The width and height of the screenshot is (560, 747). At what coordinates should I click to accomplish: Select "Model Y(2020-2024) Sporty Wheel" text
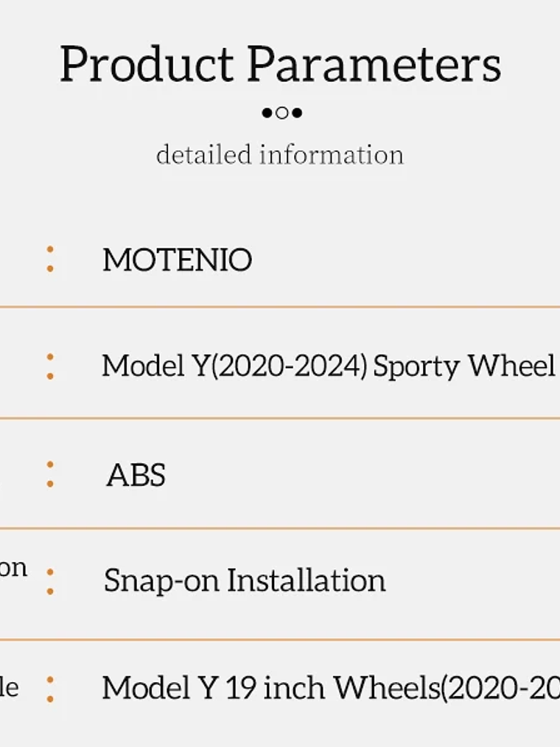click(x=328, y=366)
